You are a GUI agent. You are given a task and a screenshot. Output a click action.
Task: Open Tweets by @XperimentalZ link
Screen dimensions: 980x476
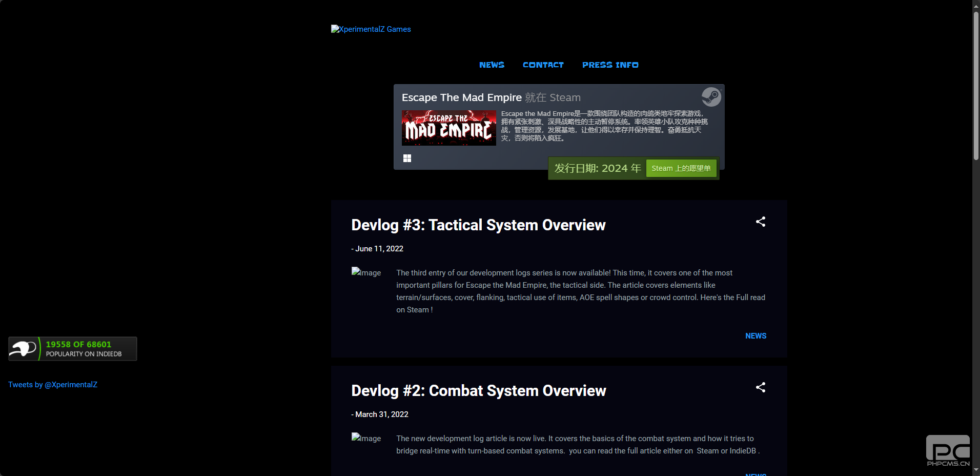pyautogui.click(x=53, y=385)
